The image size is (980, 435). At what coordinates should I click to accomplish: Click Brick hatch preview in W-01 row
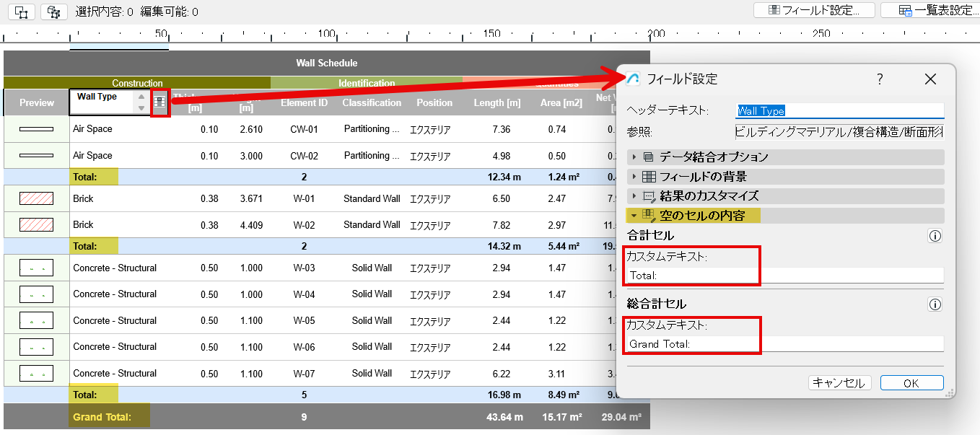[x=36, y=198]
